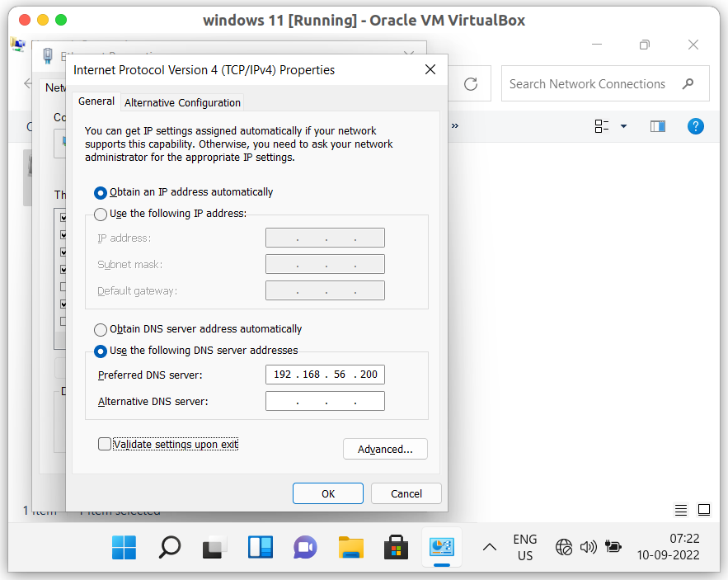
Task: Toggle the preview pane icon
Action: [x=657, y=126]
